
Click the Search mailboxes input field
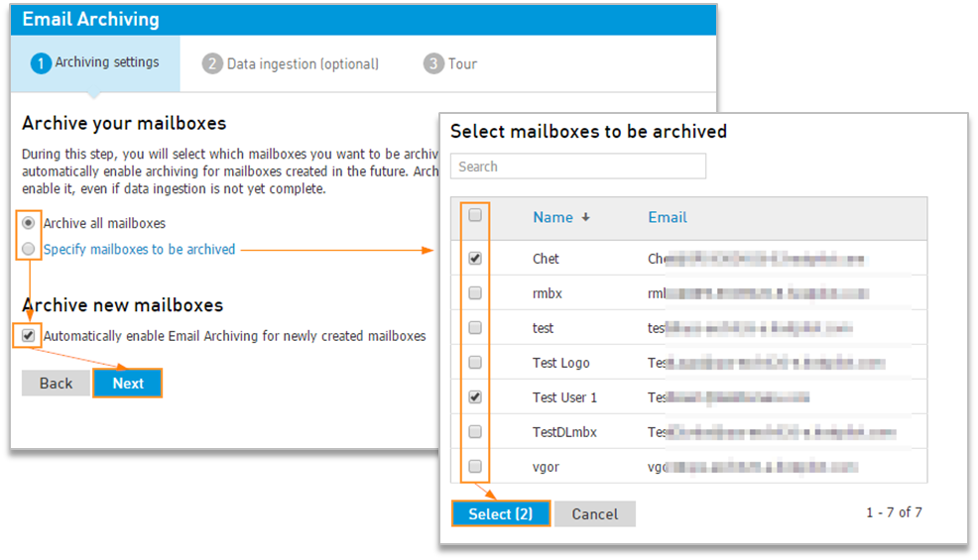(x=578, y=167)
